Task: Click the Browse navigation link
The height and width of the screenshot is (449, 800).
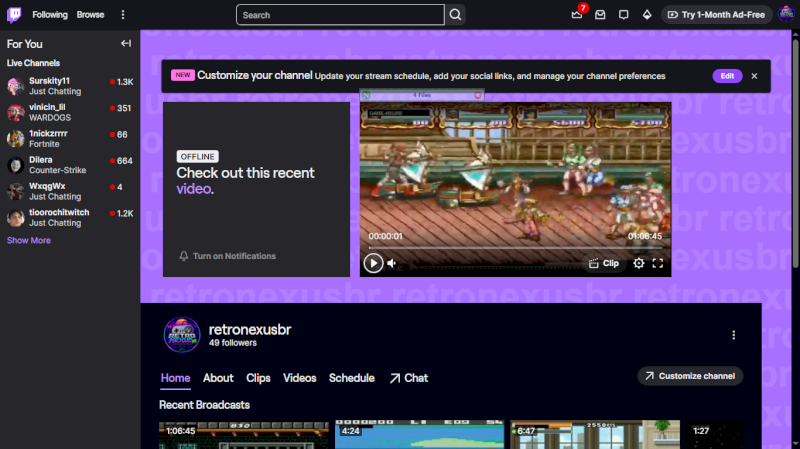Action: tap(90, 15)
